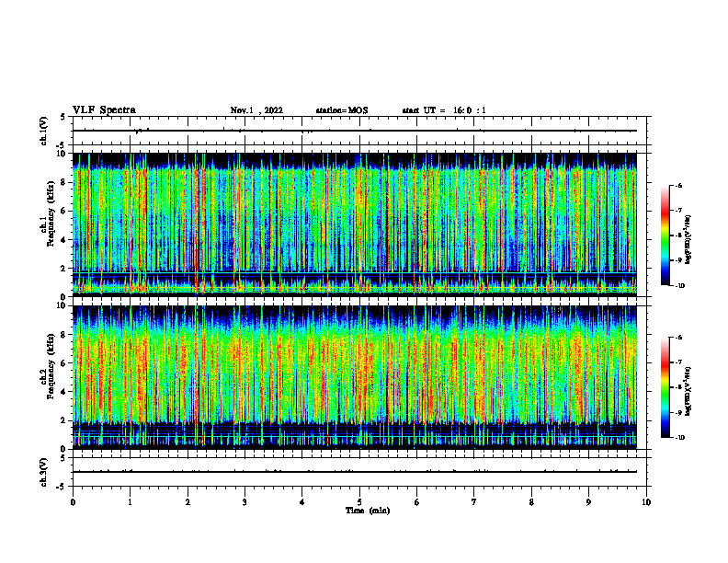Click the "-8" label on ch.1 color scale
This screenshot has width=728, height=563.
pos(678,236)
